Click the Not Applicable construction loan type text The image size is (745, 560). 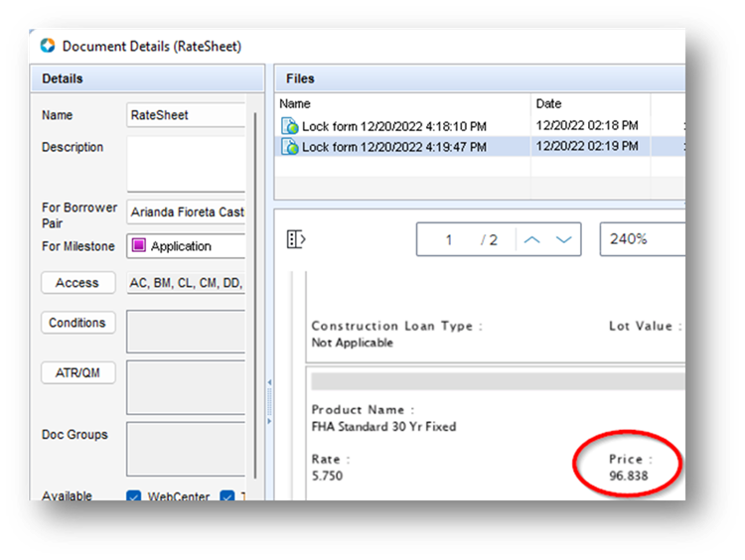[x=352, y=343]
